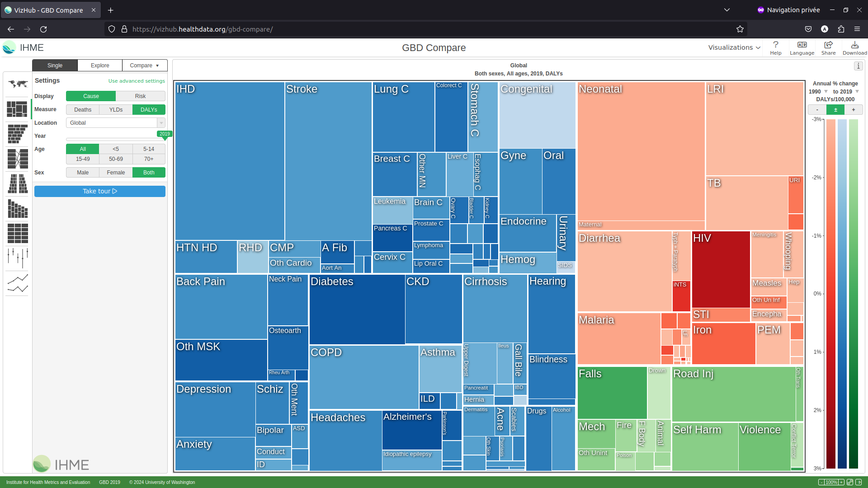
Task: Click Use advanced settings link
Action: point(137,81)
